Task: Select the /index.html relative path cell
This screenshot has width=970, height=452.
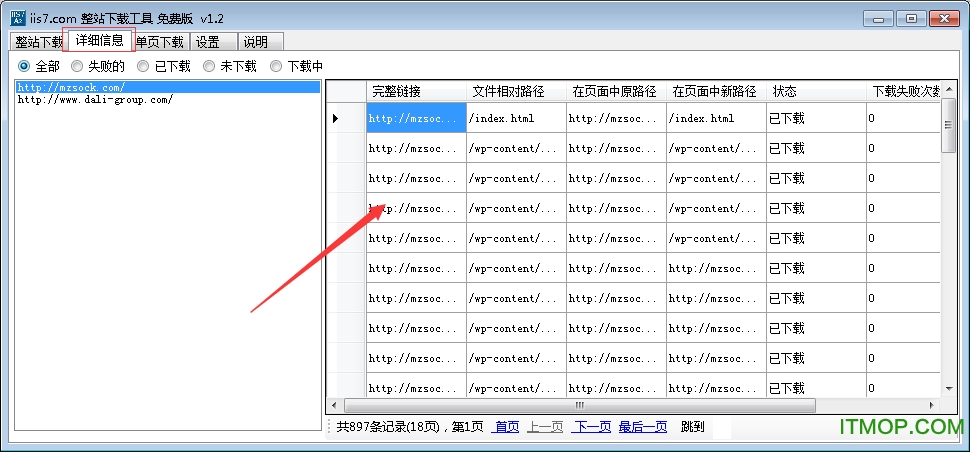Action: click(516, 117)
